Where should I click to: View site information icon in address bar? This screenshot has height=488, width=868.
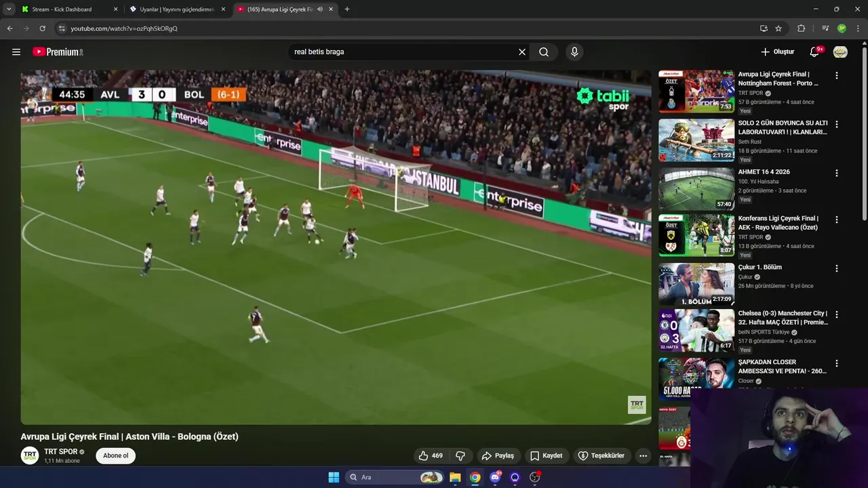[62, 28]
